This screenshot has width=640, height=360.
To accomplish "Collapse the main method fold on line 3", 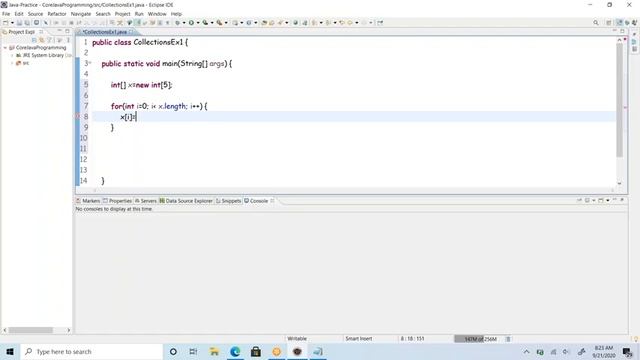I will (90, 63).
